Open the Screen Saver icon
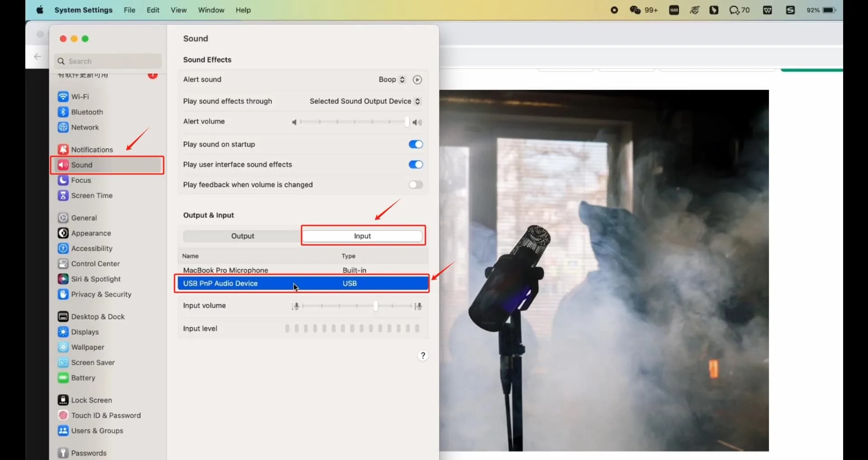This screenshot has height=460, width=868. point(63,363)
